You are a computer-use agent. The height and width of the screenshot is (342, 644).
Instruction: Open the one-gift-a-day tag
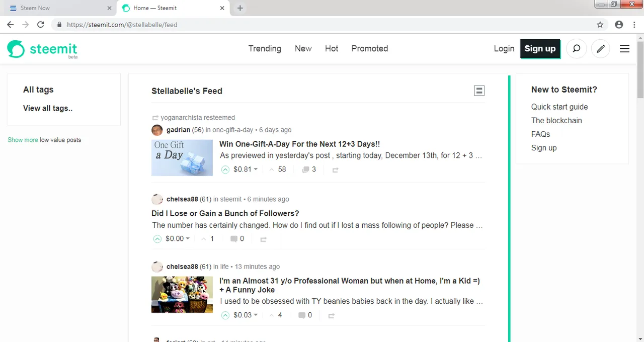[233, 130]
